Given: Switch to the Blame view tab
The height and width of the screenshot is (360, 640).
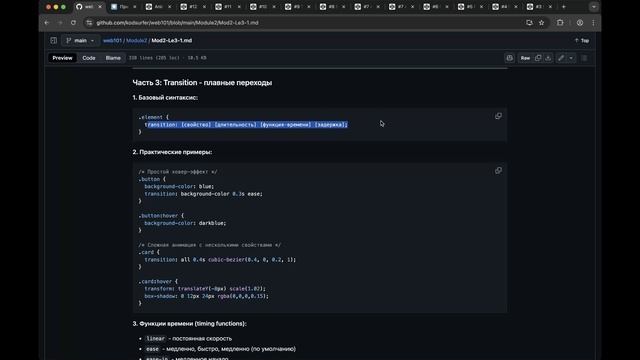Looking at the screenshot, I should point(113,58).
